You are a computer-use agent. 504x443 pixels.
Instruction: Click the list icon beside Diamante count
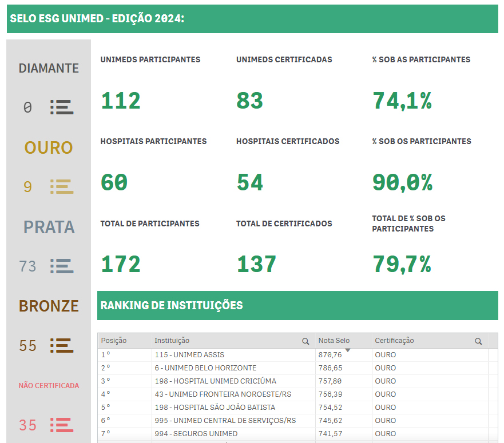[61, 107]
